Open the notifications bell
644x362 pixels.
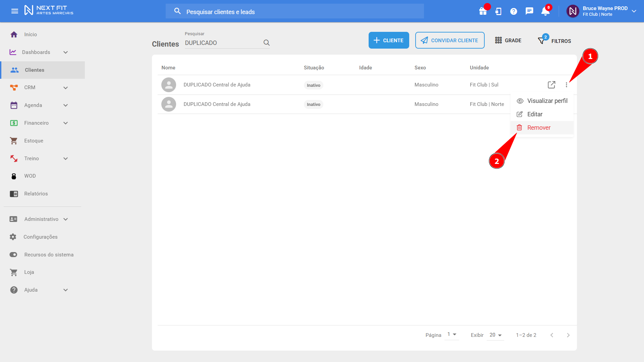point(545,11)
